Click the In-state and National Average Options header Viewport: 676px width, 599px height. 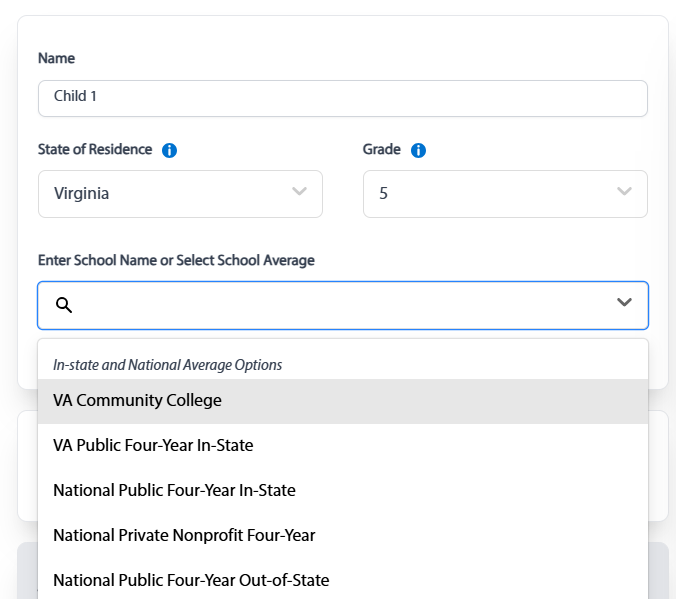point(167,365)
